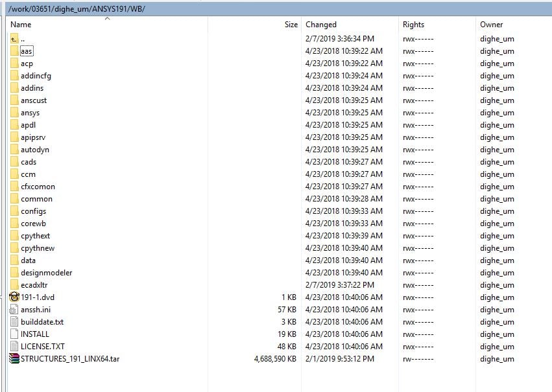Click the parent directory up-arrow folder icon

(14, 39)
